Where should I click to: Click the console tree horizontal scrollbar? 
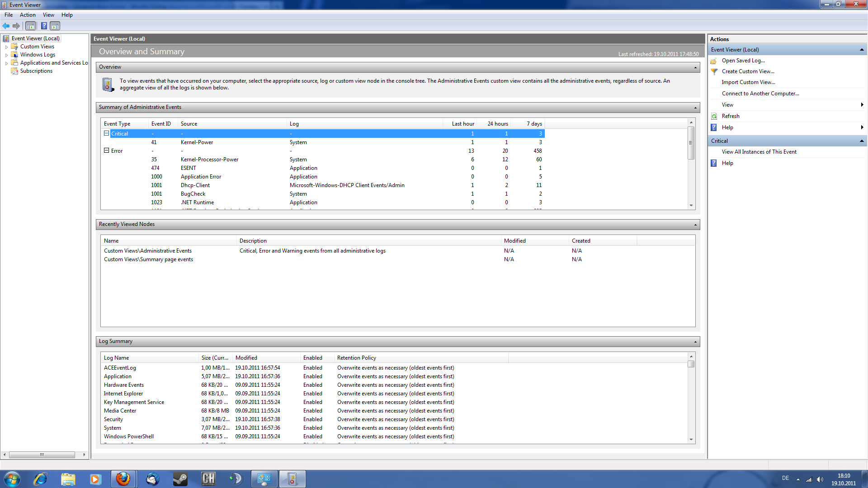click(x=44, y=455)
